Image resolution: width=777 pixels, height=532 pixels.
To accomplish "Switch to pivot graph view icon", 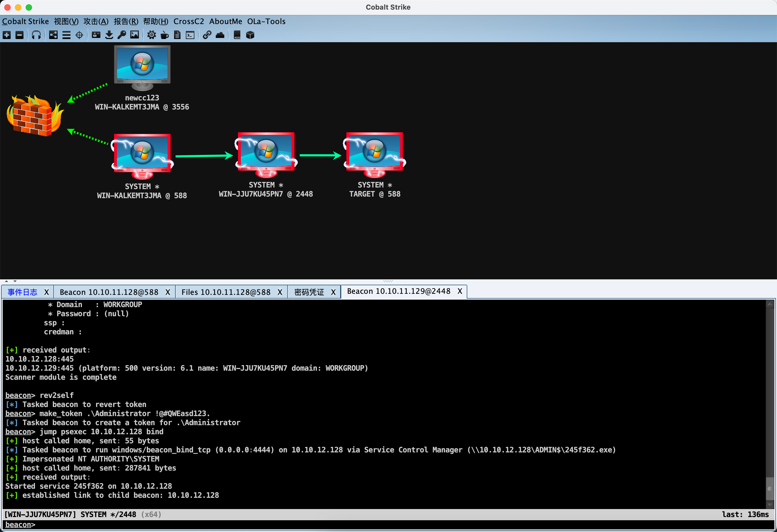I will coord(53,35).
